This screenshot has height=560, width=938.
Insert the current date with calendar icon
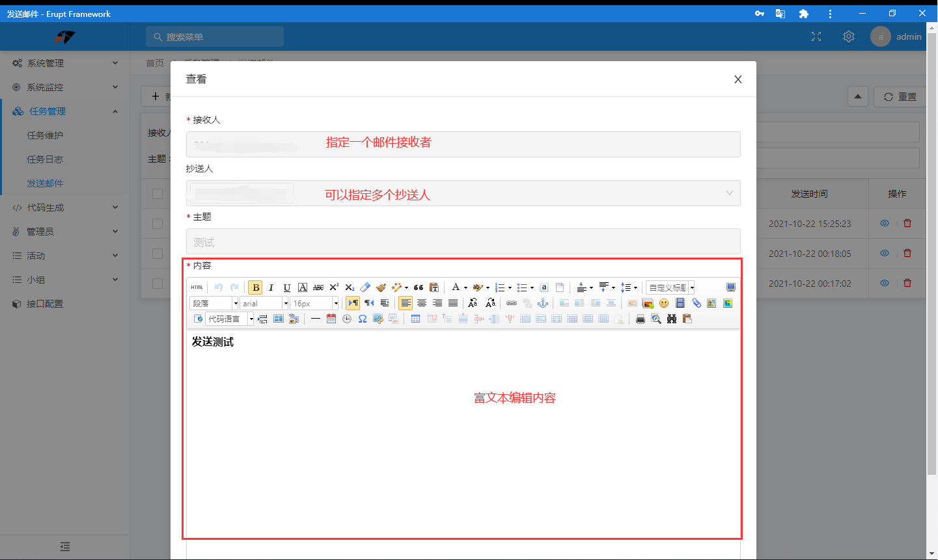331,319
